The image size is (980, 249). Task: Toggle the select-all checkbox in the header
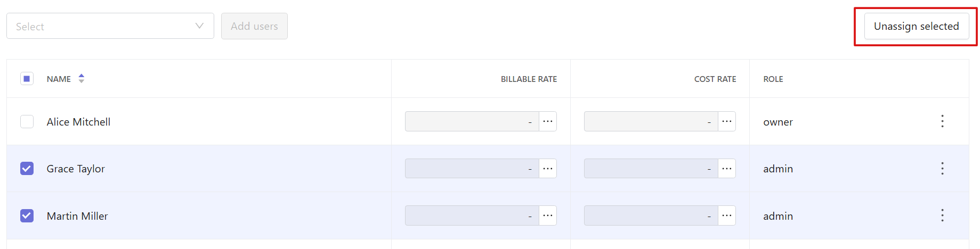click(27, 79)
